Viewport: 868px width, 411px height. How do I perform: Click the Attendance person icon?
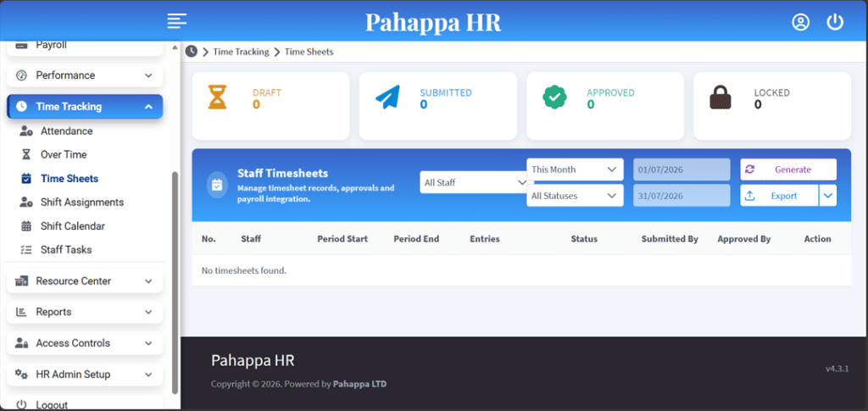tap(26, 131)
